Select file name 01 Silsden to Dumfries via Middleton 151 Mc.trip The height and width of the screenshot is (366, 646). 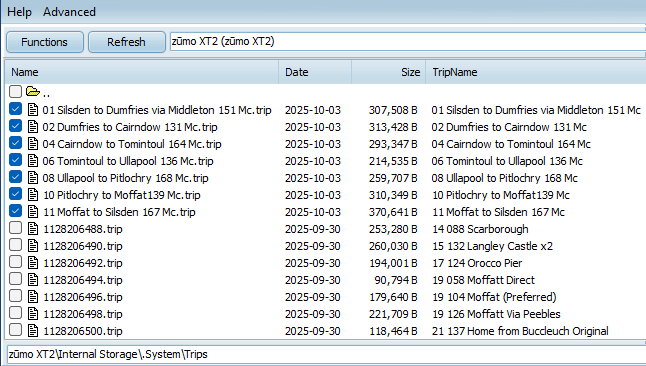pos(157,110)
